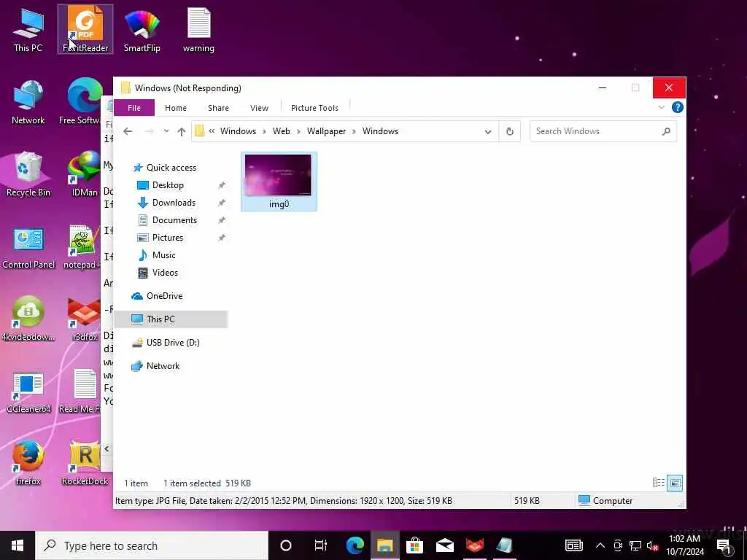
Task: Switch to Details view icon in status bar
Action: tap(659, 483)
